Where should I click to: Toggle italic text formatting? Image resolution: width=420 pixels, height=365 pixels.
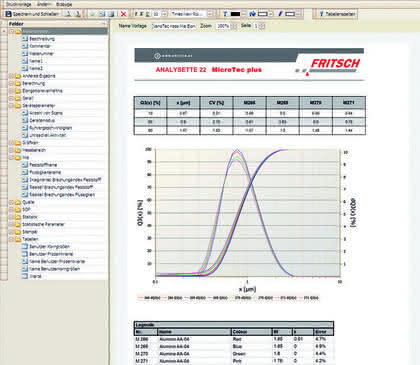click(x=142, y=14)
